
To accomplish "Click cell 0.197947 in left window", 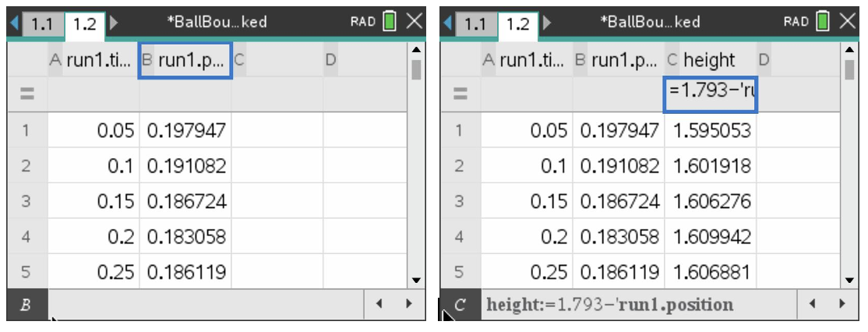I will 185,131.
